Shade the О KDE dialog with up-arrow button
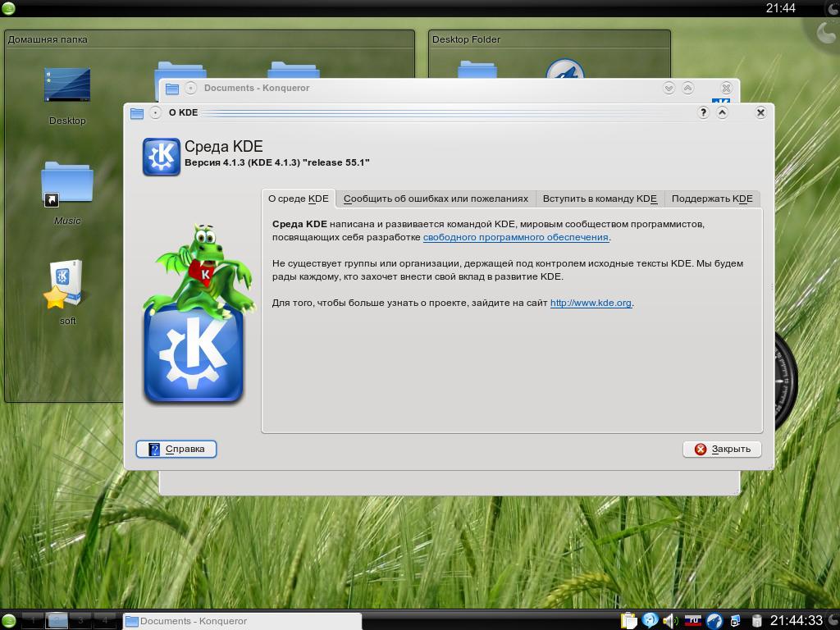This screenshot has height=630, width=840. point(722,112)
